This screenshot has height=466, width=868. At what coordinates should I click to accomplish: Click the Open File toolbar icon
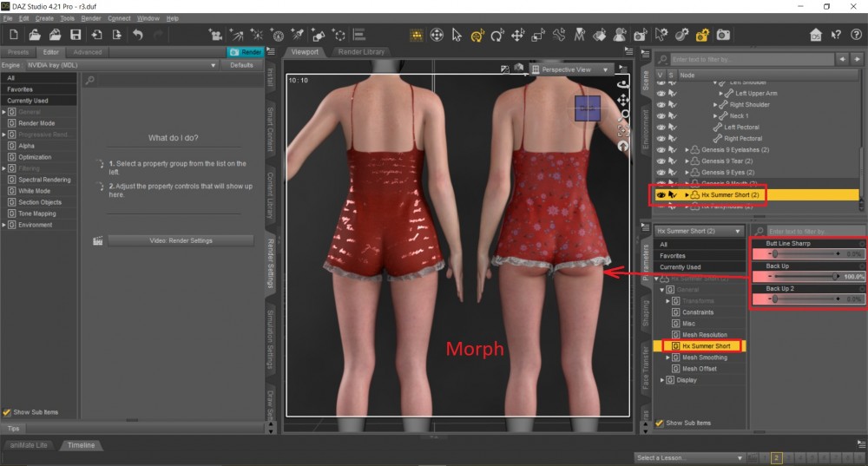click(x=35, y=35)
